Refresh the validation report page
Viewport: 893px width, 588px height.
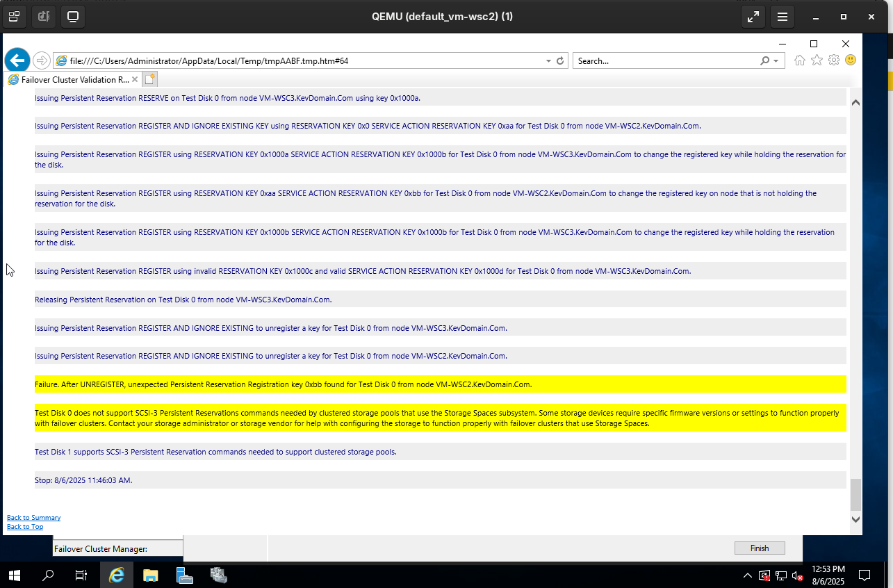tap(561, 60)
